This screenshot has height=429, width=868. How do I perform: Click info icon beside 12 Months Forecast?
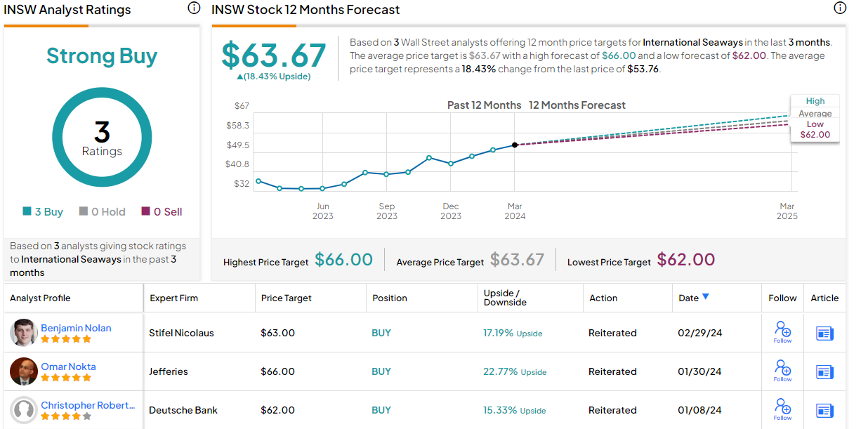[x=839, y=8]
